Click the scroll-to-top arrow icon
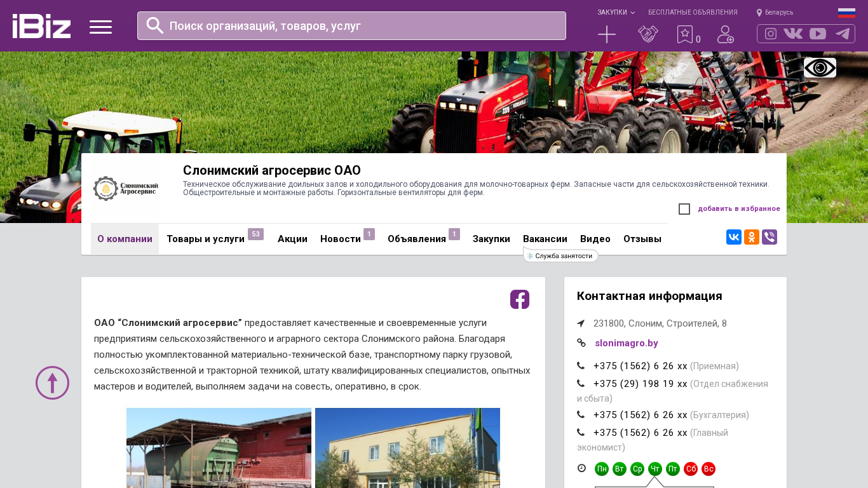The image size is (868, 488). (52, 383)
